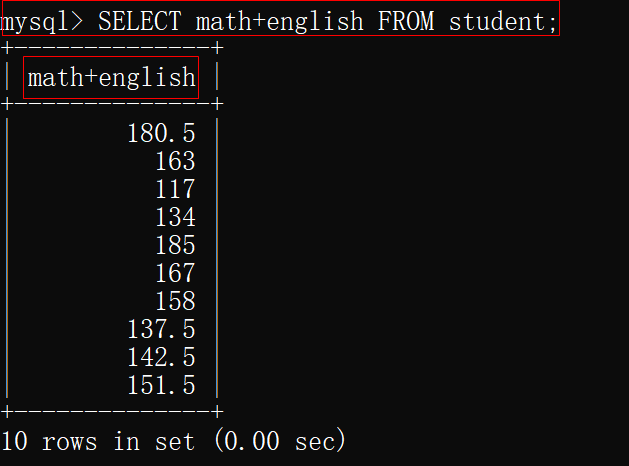Select the 137.5 result row
The width and height of the screenshot is (629, 466).
coord(161,329)
